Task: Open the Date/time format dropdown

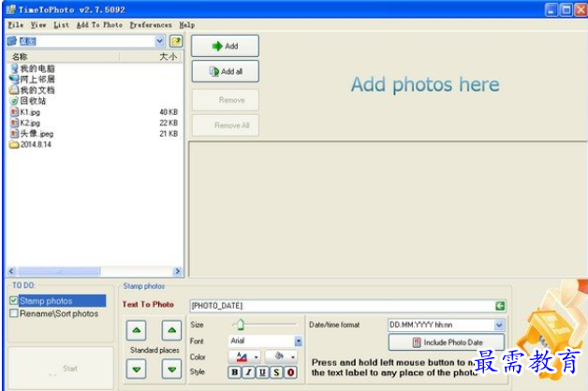Action: tap(499, 326)
